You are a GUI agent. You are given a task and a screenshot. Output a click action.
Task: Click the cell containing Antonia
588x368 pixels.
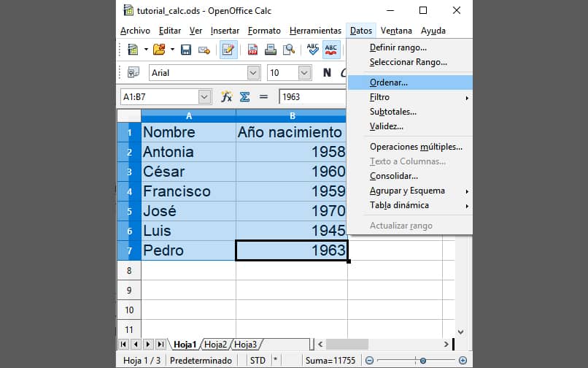[x=189, y=152]
